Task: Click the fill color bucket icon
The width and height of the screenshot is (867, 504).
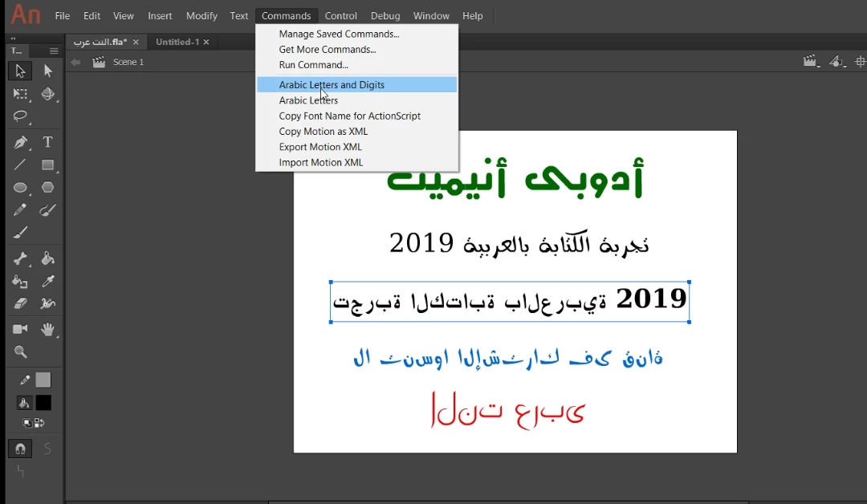Action: (24, 404)
